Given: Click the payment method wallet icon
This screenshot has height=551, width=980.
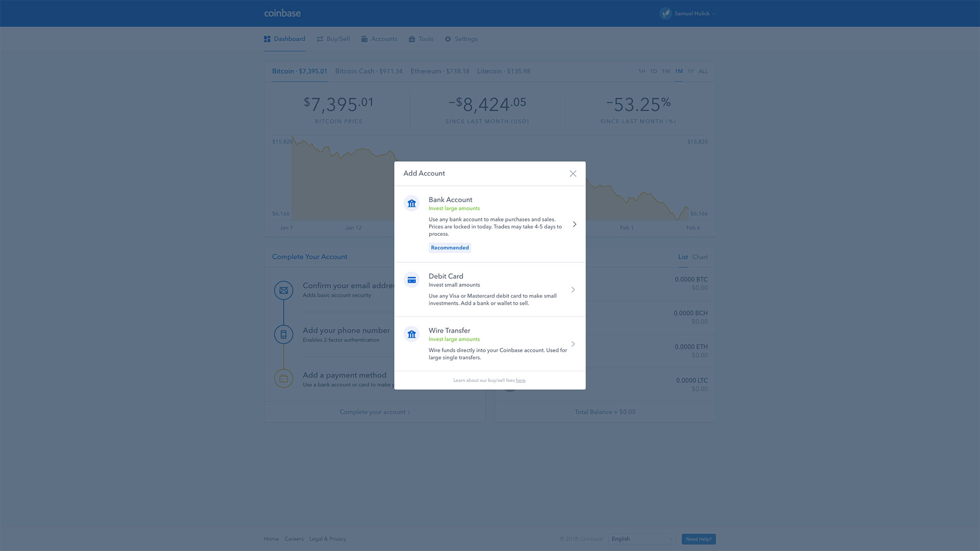Looking at the screenshot, I should pos(283,378).
